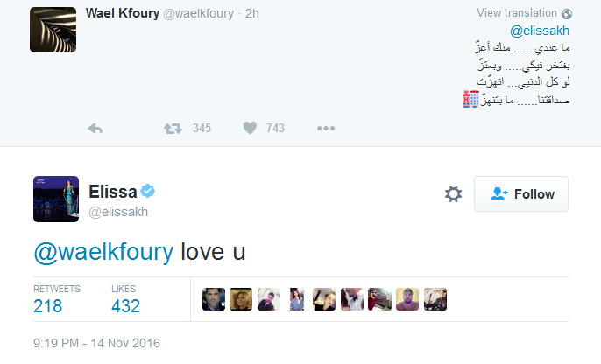This screenshot has height=364, width=601.
Task: Open Wael Kfoury's profile picture
Action: click(x=53, y=30)
